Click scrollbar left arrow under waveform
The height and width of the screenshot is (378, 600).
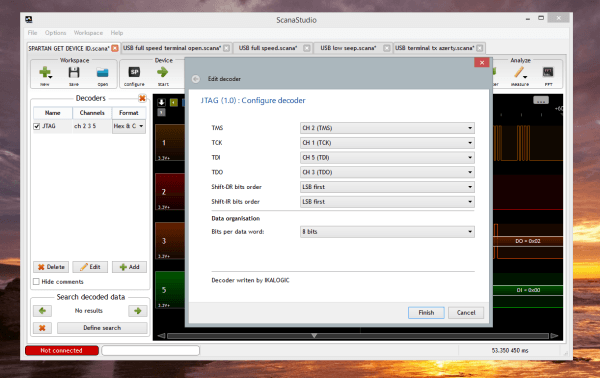coord(161,336)
